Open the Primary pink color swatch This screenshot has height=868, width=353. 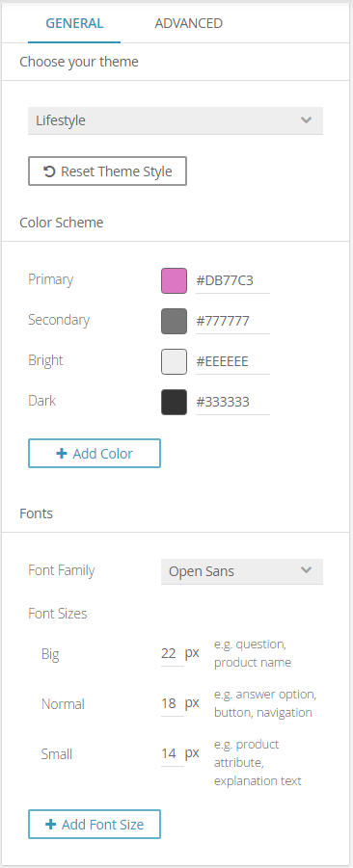click(x=174, y=280)
